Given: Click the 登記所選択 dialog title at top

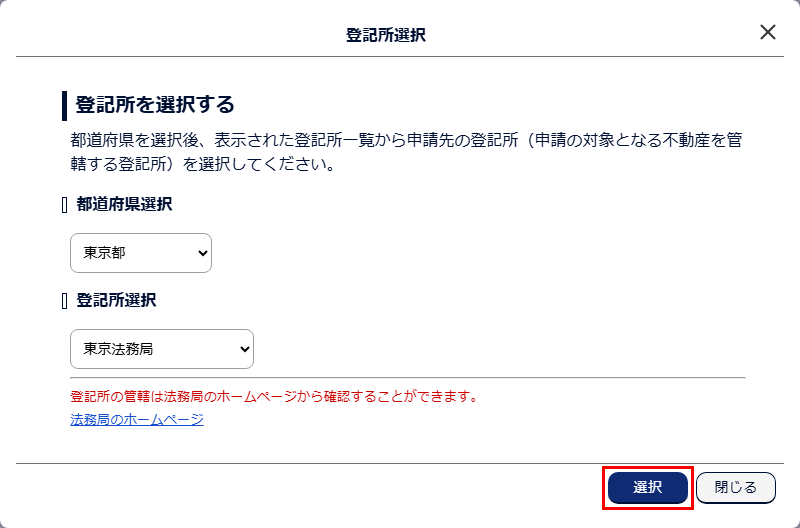Looking at the screenshot, I should [386, 34].
